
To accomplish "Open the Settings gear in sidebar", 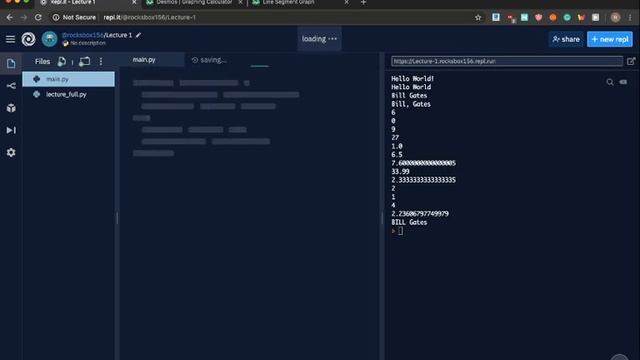I will (11, 152).
